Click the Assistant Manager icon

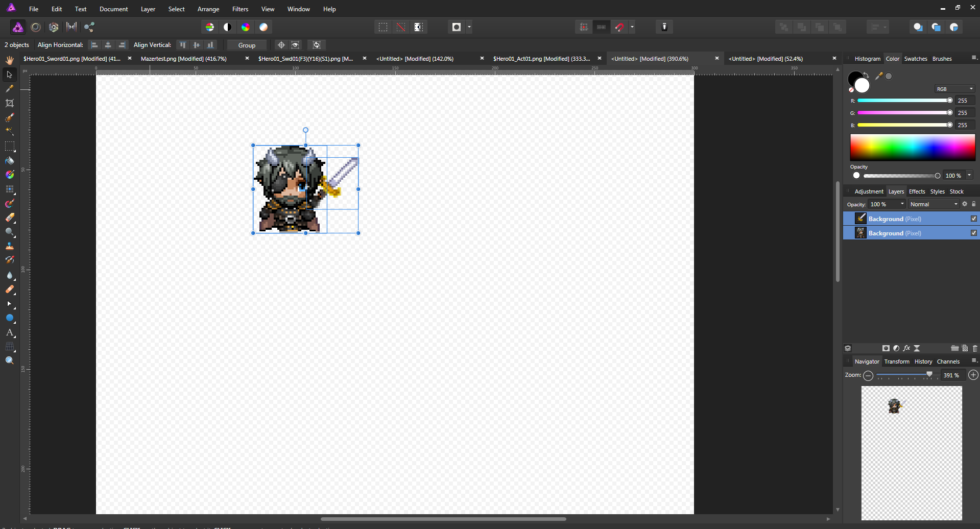click(664, 27)
